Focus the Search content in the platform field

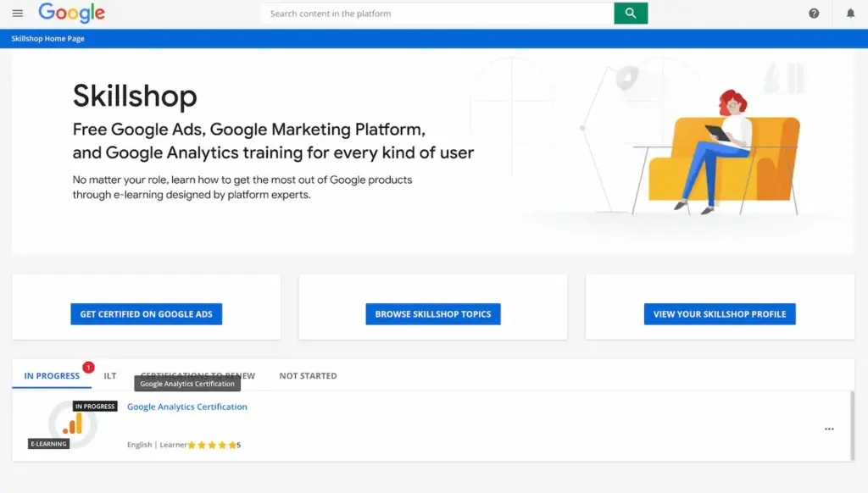click(x=438, y=14)
